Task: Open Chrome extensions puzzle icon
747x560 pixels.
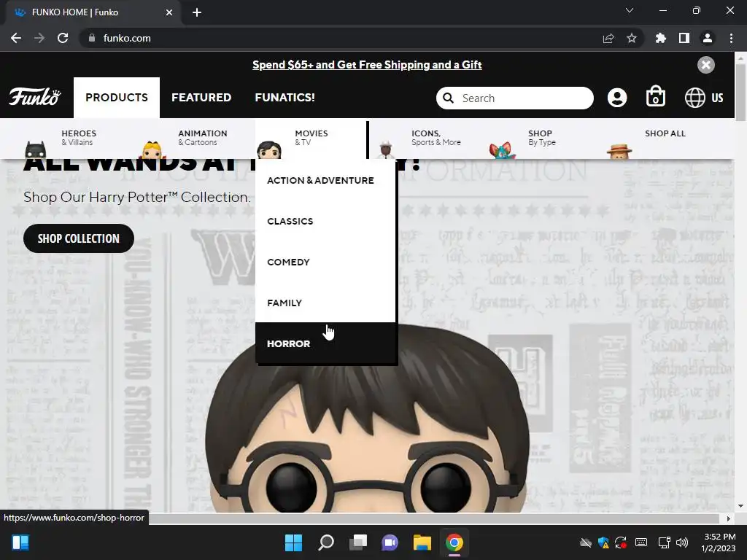Action: click(x=661, y=38)
